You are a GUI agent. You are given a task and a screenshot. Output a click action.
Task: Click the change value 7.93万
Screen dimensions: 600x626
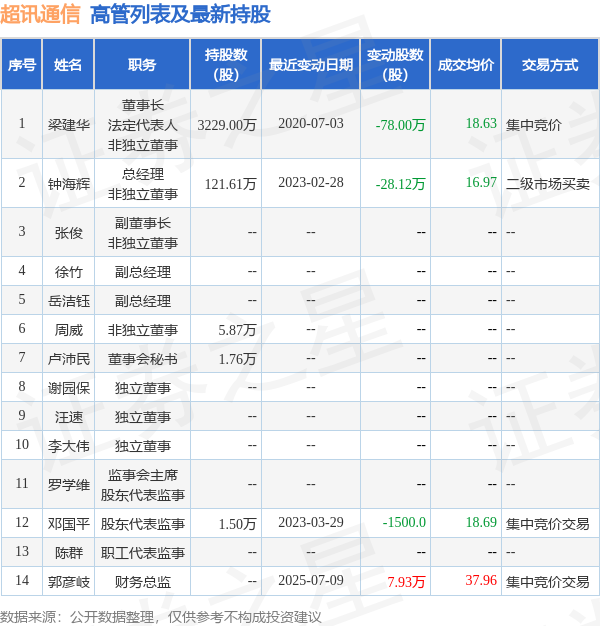pos(406,582)
